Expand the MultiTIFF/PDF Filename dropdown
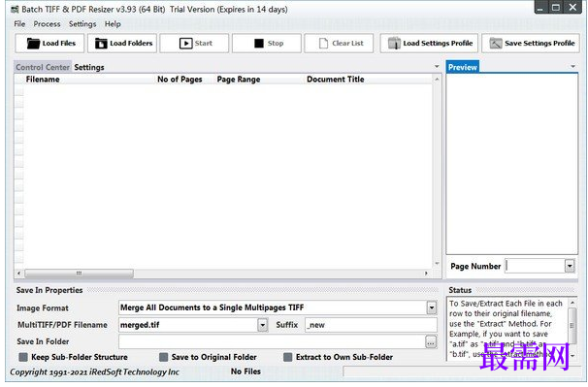588x387 pixels. (263, 325)
